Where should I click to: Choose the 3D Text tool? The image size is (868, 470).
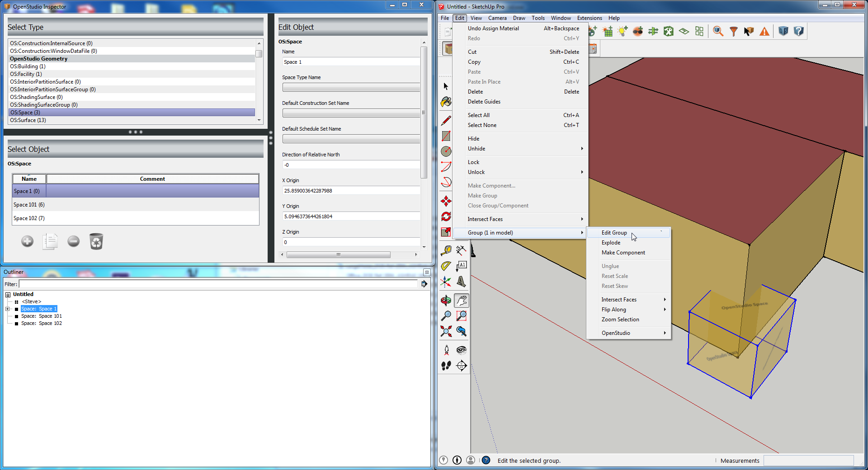[x=461, y=282]
